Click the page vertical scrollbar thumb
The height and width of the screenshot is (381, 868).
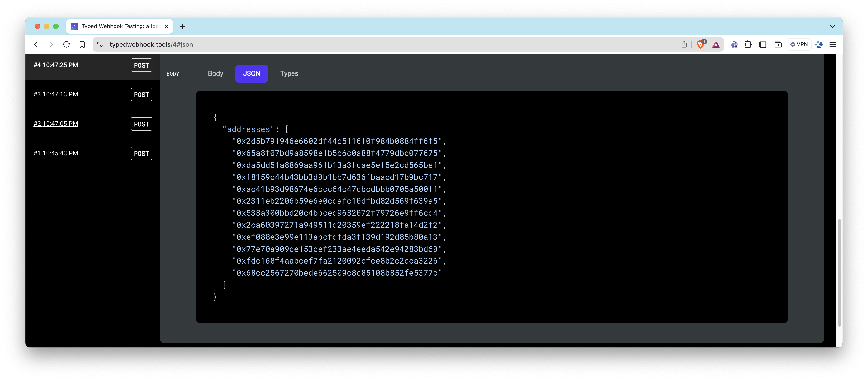839,273
